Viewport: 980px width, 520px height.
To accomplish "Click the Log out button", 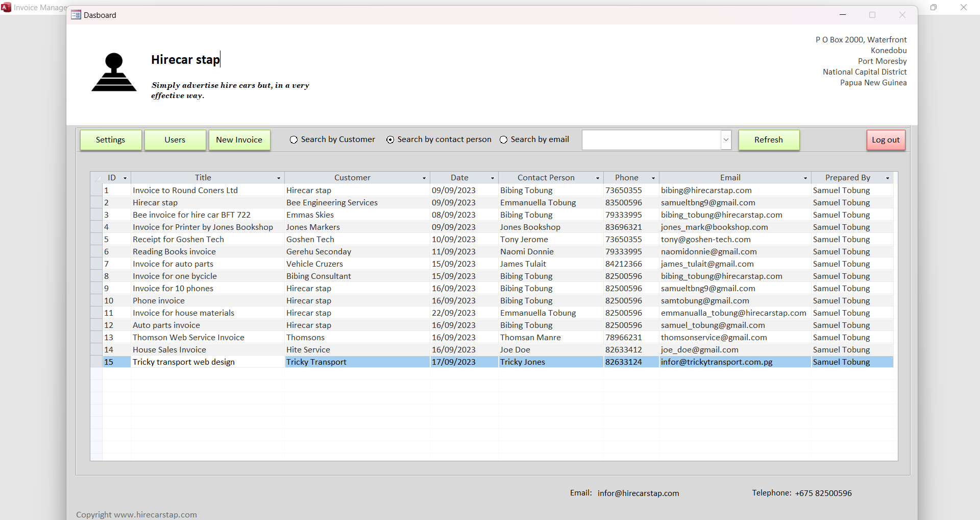I will 886,140.
